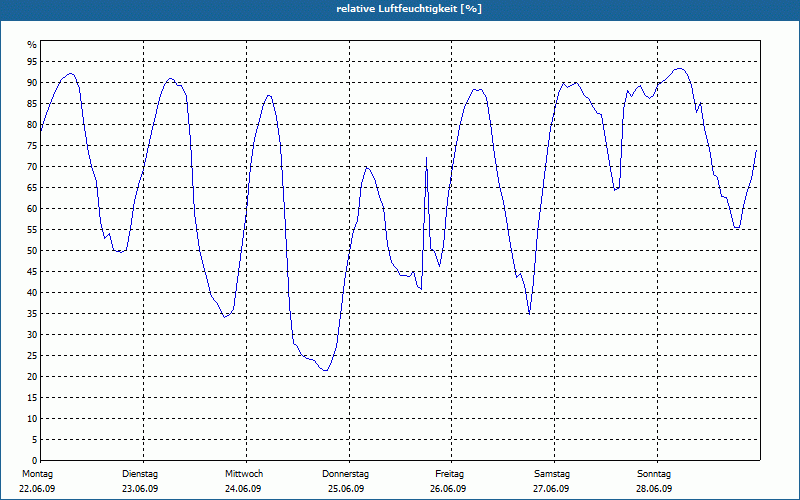The width and height of the screenshot is (800, 500).
Task: Click the '%' unit label on y-axis
Action: pos(32,45)
